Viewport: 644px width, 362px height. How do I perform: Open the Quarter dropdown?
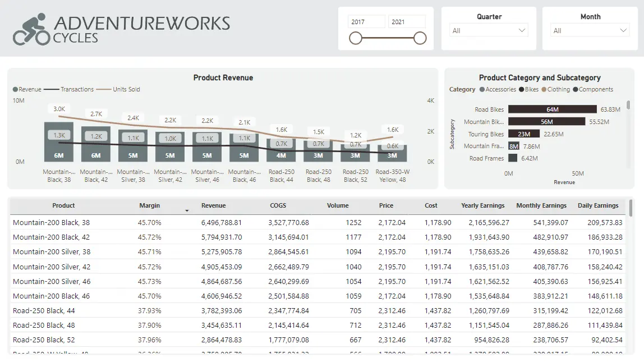point(489,30)
